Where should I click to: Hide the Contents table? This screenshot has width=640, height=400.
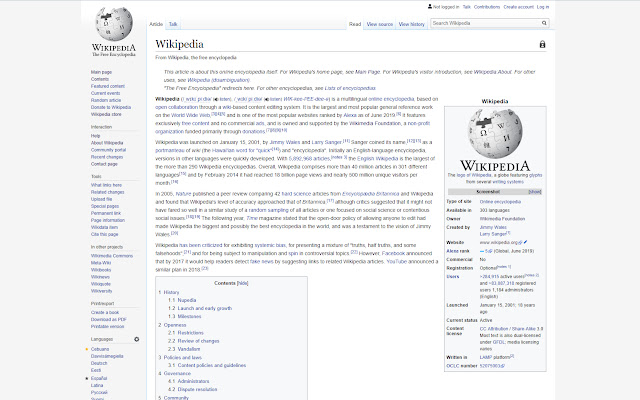(242, 283)
